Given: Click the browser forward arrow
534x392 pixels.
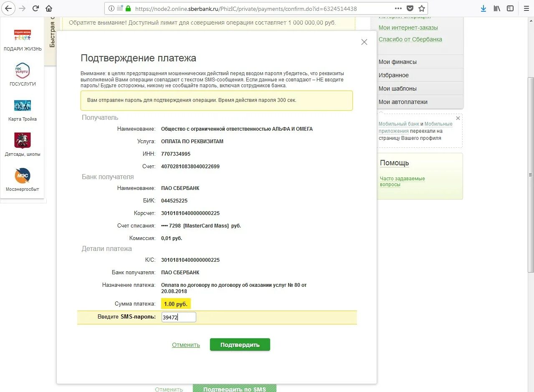Looking at the screenshot, I should [22, 8].
